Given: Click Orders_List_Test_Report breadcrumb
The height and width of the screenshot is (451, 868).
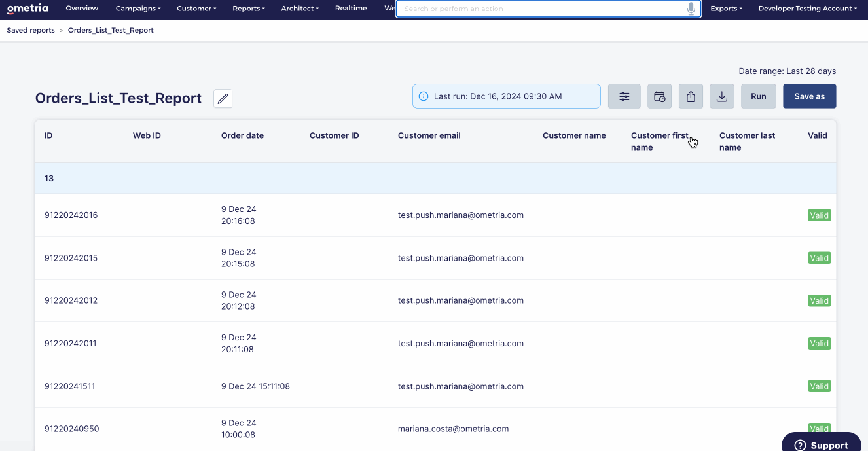Looking at the screenshot, I should (111, 30).
